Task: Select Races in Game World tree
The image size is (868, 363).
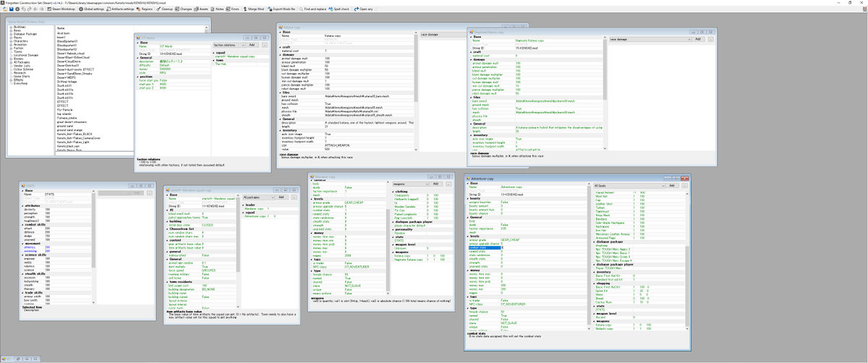Action: (x=17, y=38)
